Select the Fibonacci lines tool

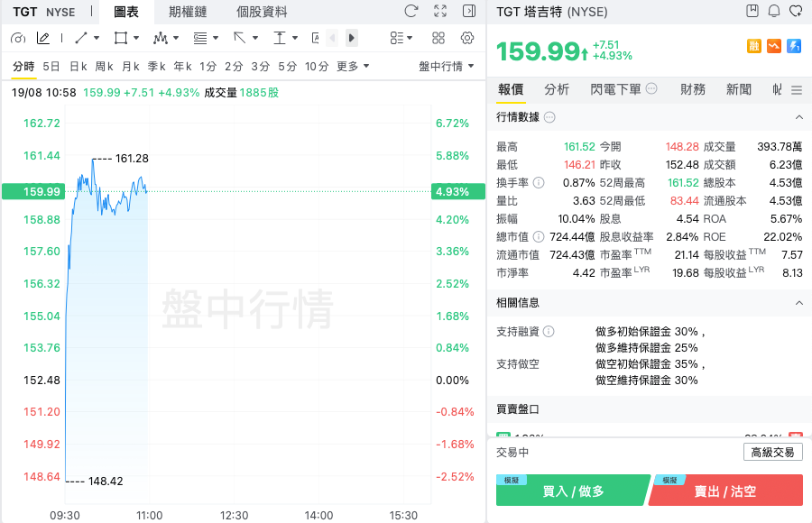(x=200, y=38)
